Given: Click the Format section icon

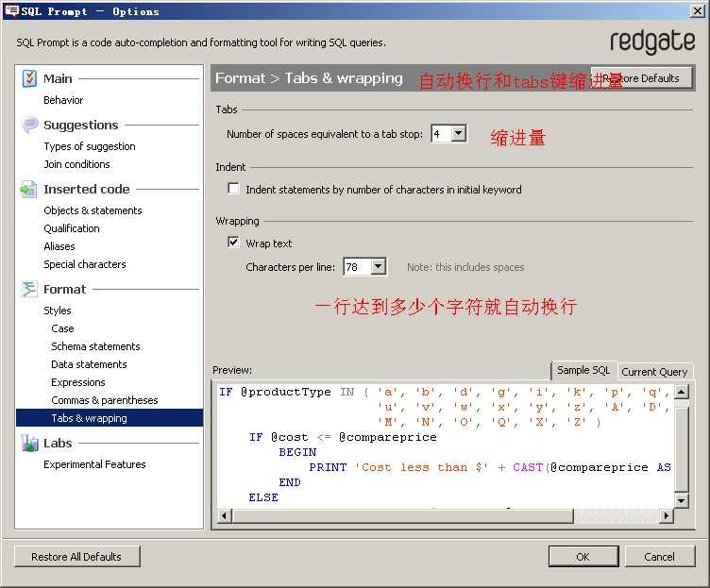Looking at the screenshot, I should pos(29,289).
